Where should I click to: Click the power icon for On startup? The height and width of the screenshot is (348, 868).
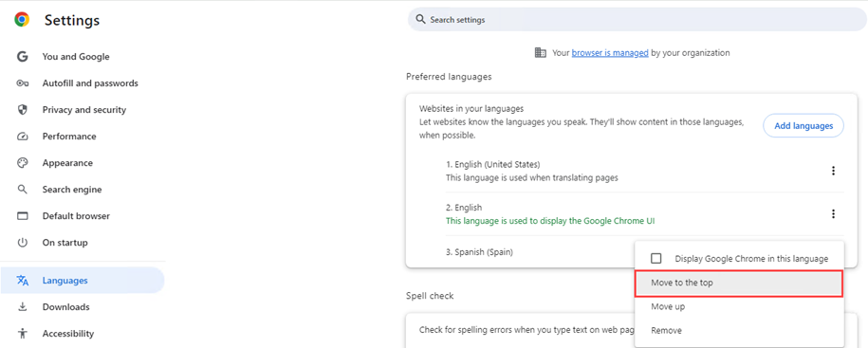tap(22, 243)
